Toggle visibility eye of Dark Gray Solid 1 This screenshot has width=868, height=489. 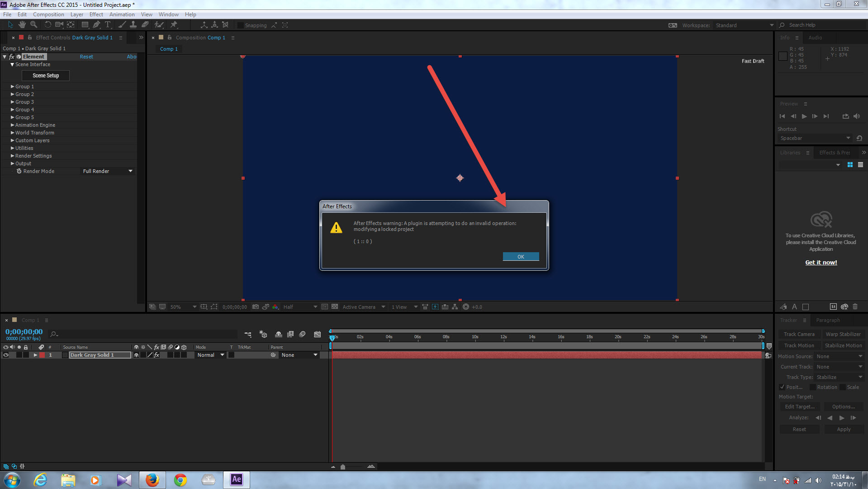6,355
